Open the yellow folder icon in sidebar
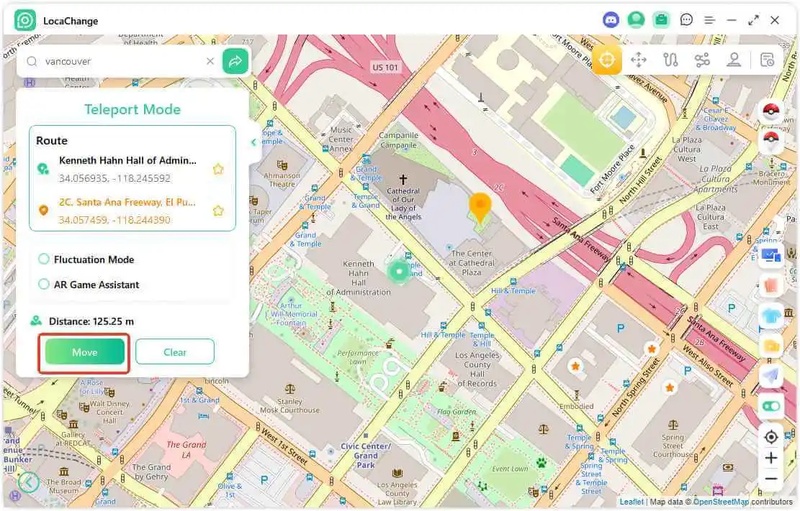The width and height of the screenshot is (800, 511). coord(771,346)
